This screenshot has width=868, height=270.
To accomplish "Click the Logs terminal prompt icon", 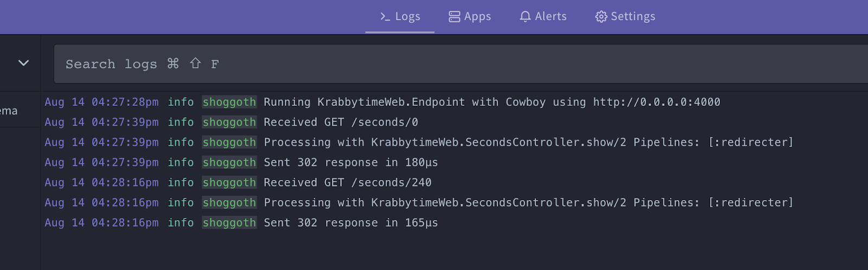I will 385,17.
